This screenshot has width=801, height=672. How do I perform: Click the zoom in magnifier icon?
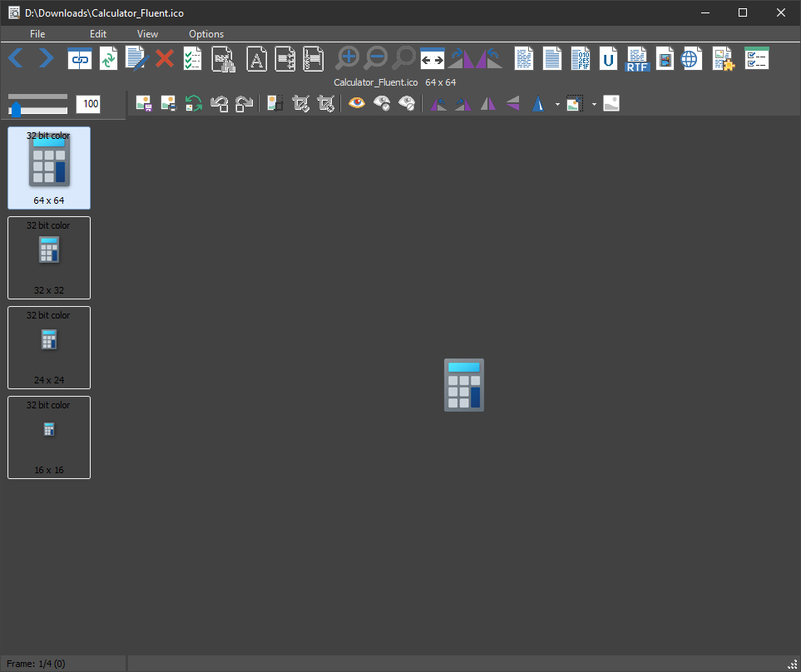click(348, 58)
